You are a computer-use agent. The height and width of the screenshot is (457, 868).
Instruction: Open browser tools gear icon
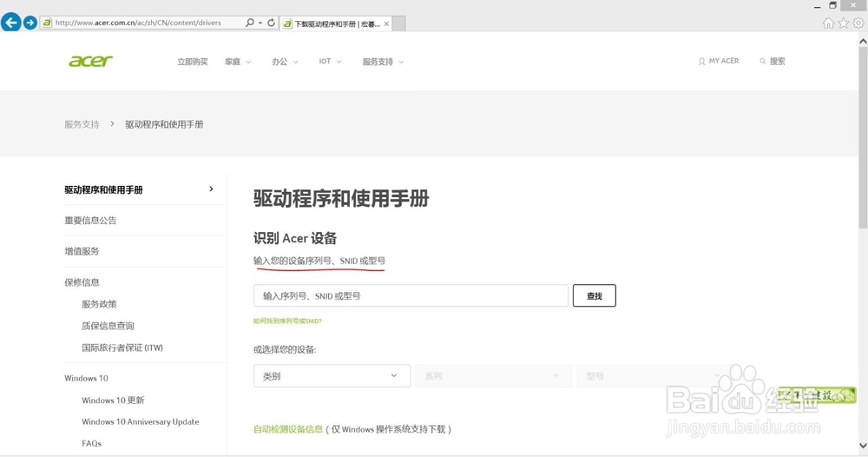[858, 23]
